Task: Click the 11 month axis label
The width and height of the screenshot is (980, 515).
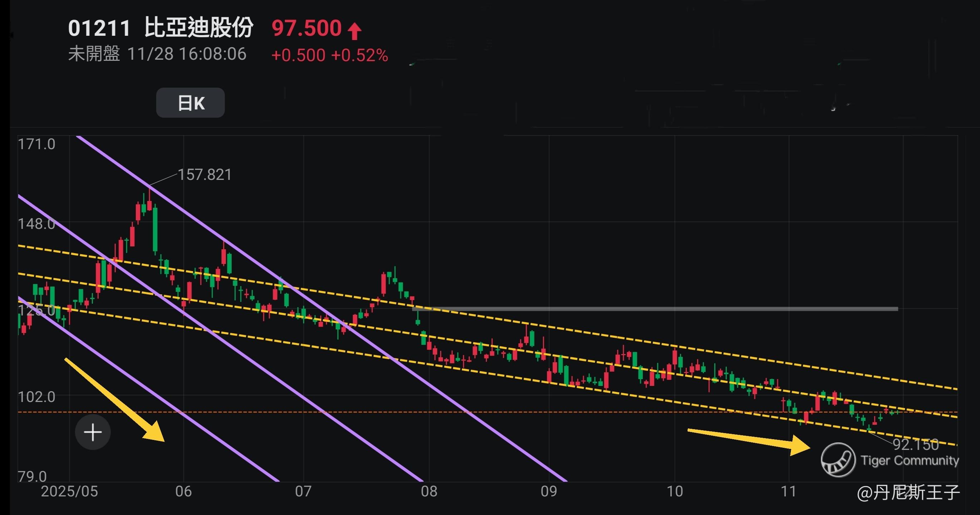Action: click(x=788, y=491)
